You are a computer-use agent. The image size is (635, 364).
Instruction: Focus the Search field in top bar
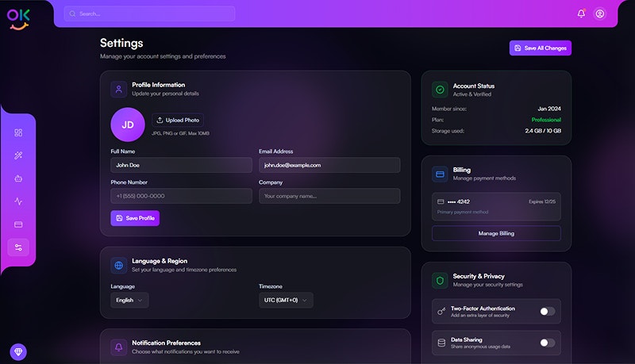[x=149, y=13]
